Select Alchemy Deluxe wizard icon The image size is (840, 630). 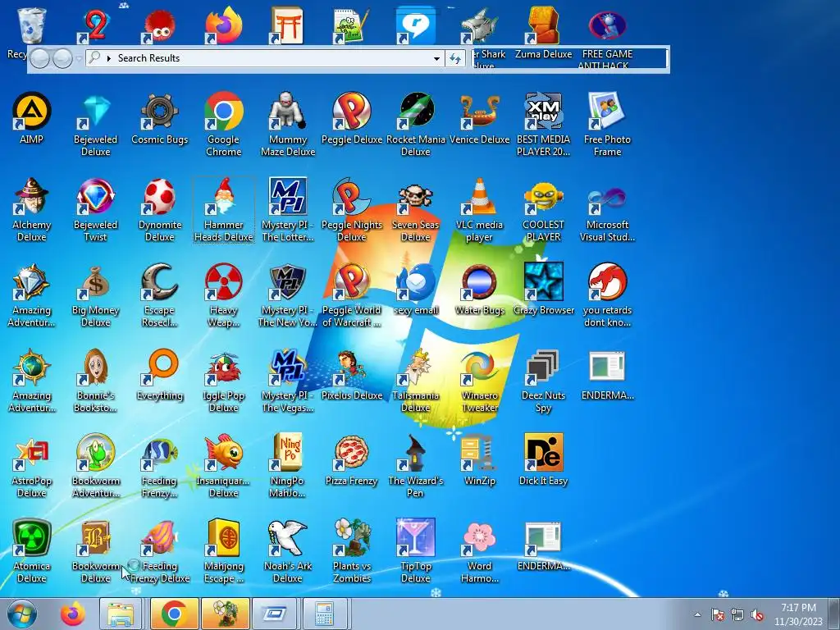point(32,210)
